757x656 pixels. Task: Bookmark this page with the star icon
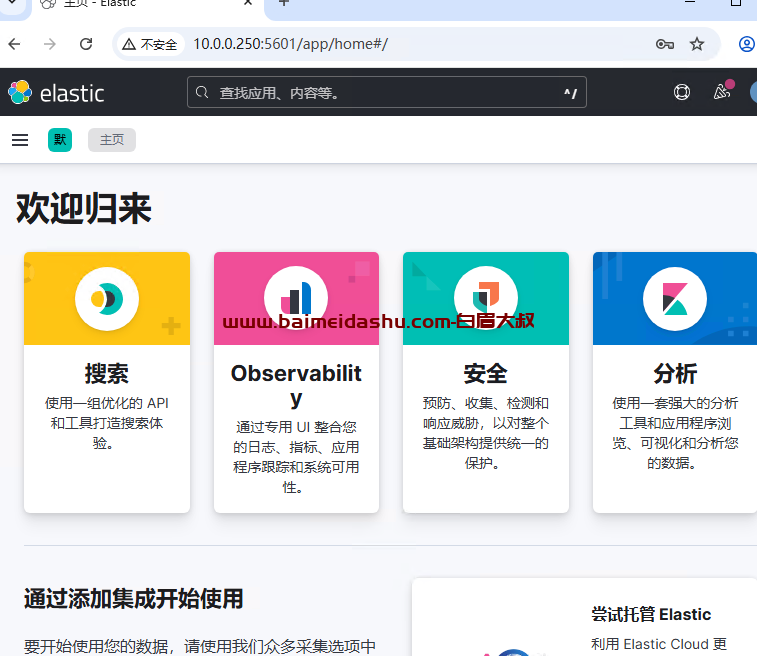point(697,44)
